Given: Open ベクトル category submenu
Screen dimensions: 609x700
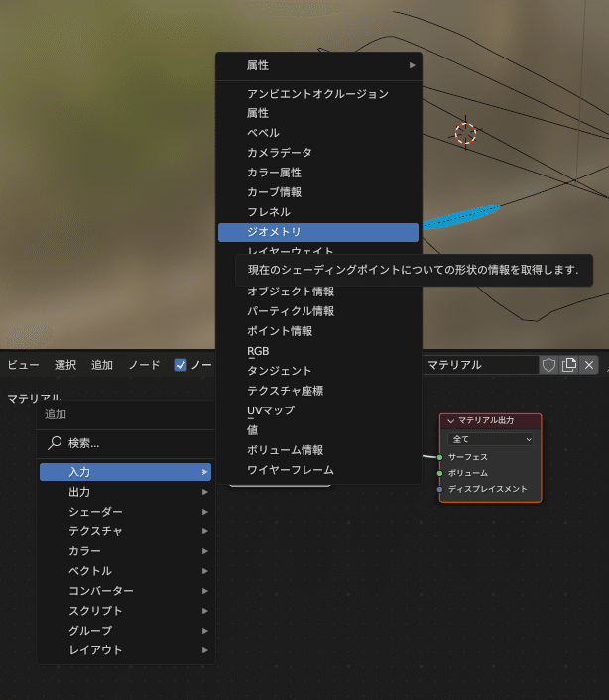Looking at the screenshot, I should (x=125, y=571).
